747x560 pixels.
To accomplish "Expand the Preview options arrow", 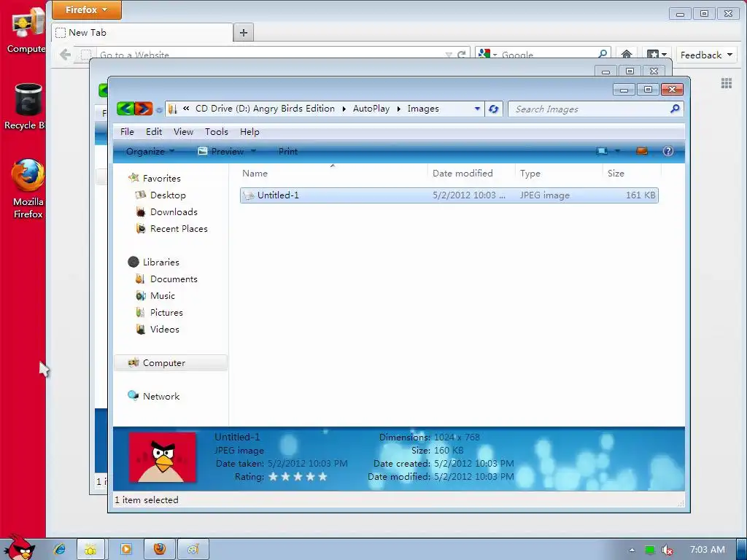I will (253, 152).
